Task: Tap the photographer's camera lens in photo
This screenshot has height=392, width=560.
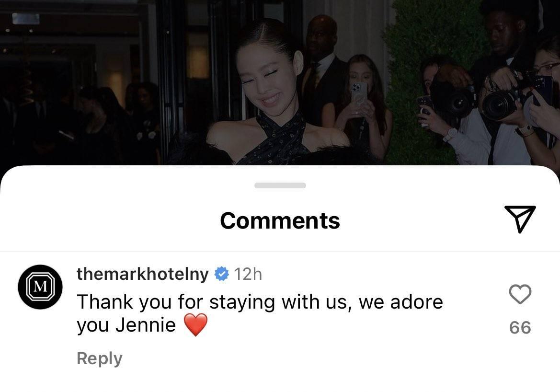Action: pyautogui.click(x=497, y=104)
